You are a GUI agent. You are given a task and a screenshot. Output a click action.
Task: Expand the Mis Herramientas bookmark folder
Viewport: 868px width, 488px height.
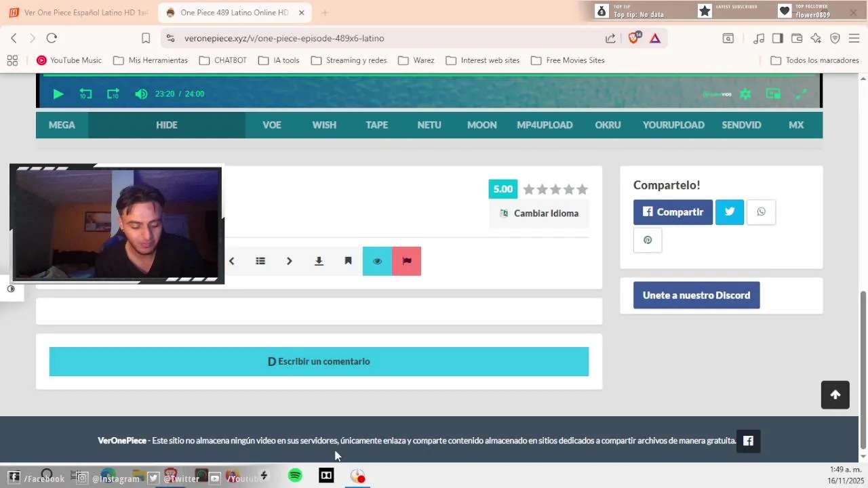[x=151, y=60]
